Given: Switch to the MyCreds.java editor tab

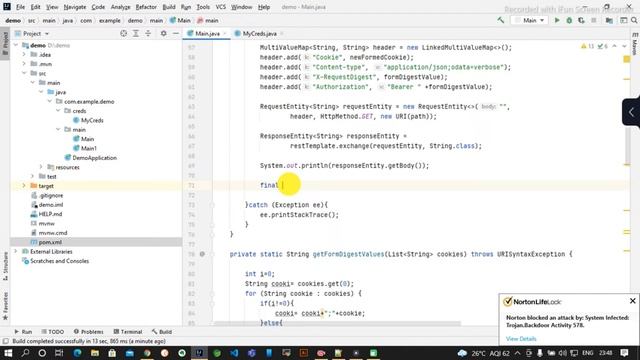Looking at the screenshot, I should tap(259, 33).
